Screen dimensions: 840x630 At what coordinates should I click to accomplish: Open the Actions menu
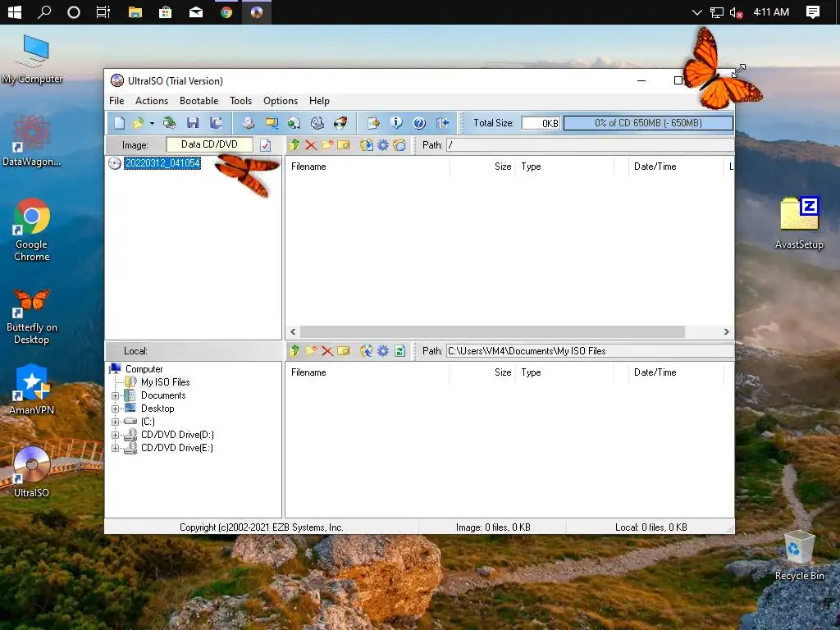pyautogui.click(x=152, y=101)
